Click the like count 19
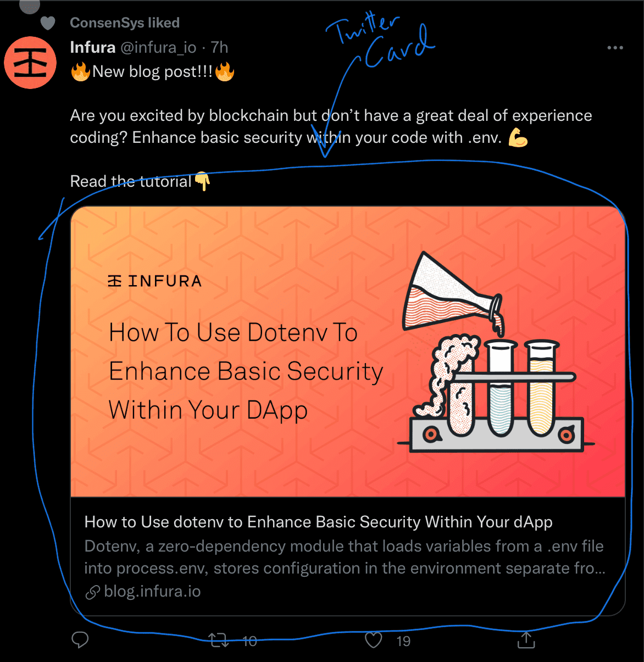644x662 pixels. (403, 641)
